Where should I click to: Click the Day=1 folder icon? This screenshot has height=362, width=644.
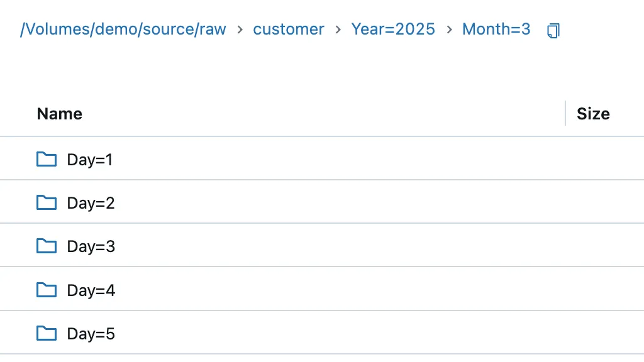(47, 159)
